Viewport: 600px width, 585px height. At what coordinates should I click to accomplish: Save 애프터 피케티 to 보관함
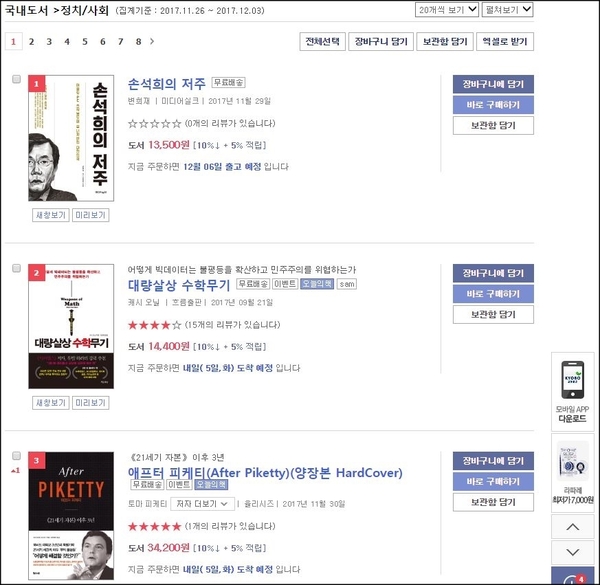pos(493,502)
